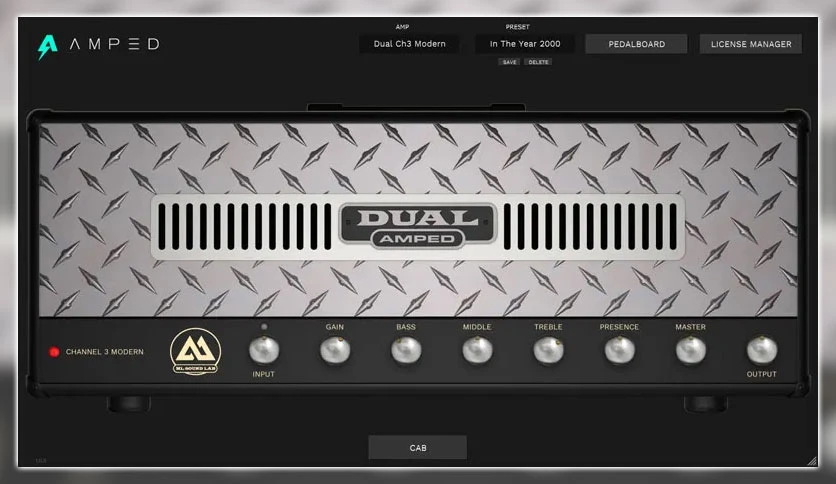
Task: Click the CHANNEL 3 MODERN label
Action: [104, 352]
